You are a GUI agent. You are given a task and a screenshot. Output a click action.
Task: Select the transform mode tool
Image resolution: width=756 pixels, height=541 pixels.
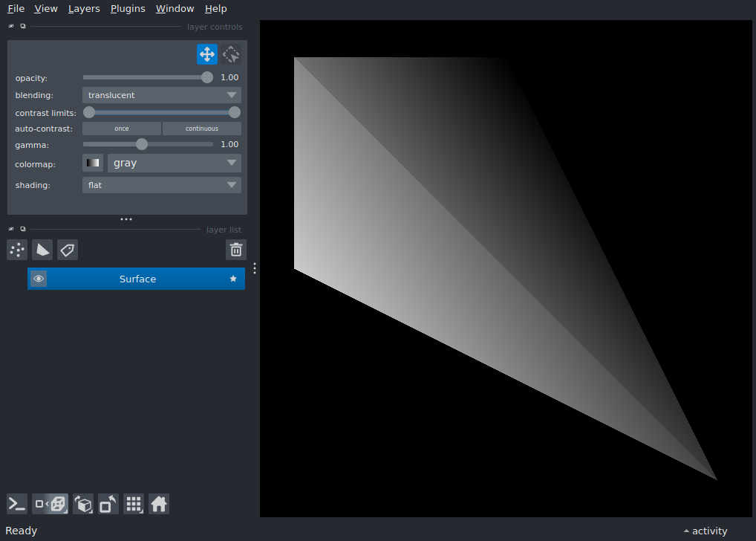tap(232, 54)
